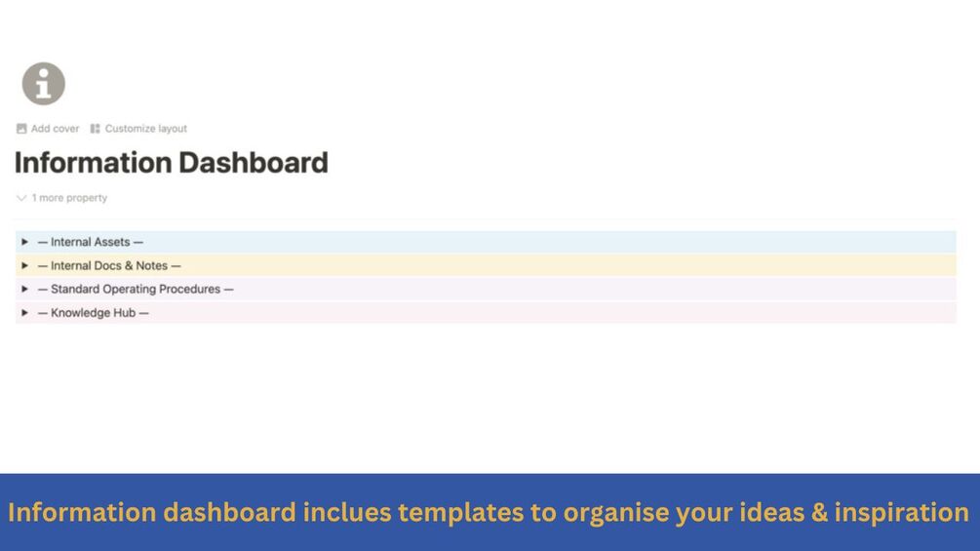The height and width of the screenshot is (551, 980).
Task: Expand the Internal Docs & Notes toggle triangle
Action: click(25, 265)
